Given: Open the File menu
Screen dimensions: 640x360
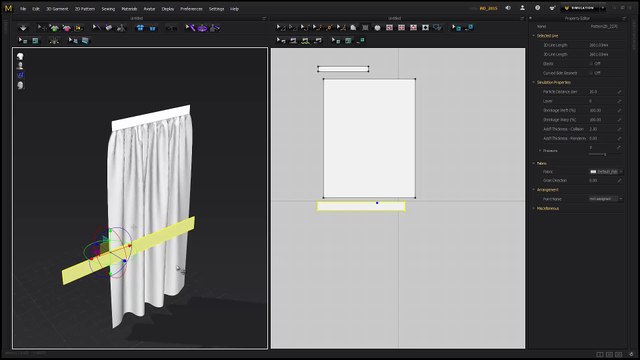Looking at the screenshot, I should [23, 9].
